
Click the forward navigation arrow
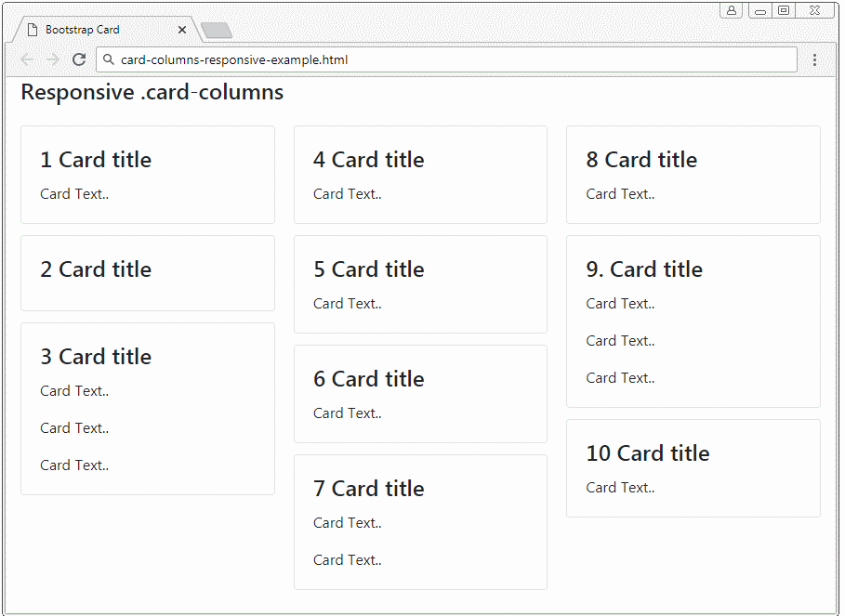[x=52, y=59]
